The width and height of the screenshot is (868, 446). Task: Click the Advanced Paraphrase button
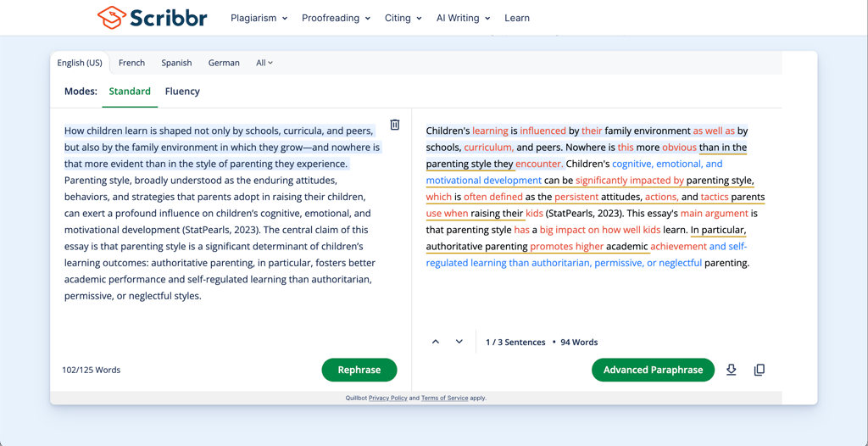pyautogui.click(x=654, y=370)
